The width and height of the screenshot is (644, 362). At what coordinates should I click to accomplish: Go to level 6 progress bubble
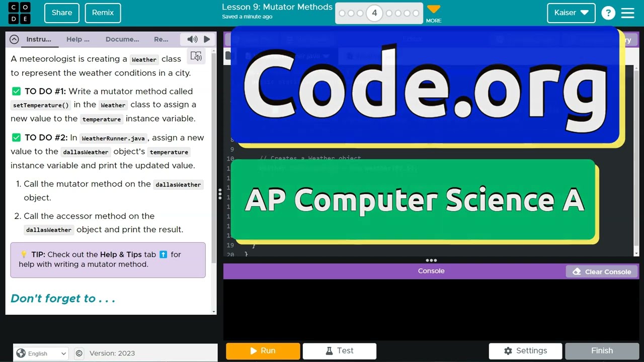pos(397,13)
